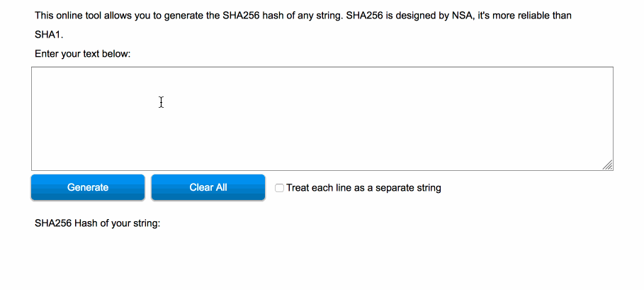Click the word "Treat" beside the checkbox

[298, 188]
